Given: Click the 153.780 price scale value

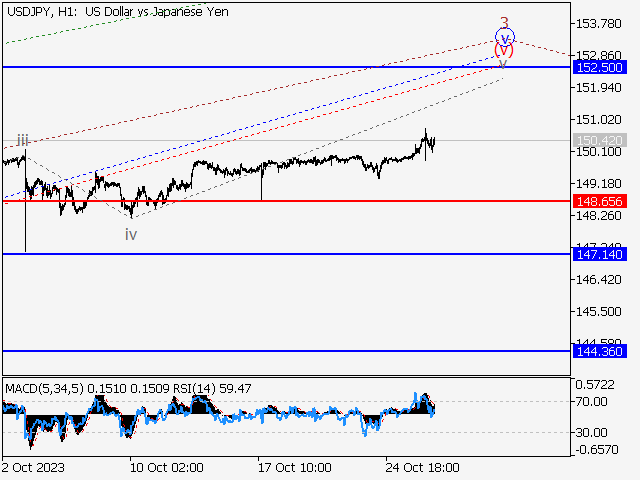Looking at the screenshot, I should pos(598,24).
